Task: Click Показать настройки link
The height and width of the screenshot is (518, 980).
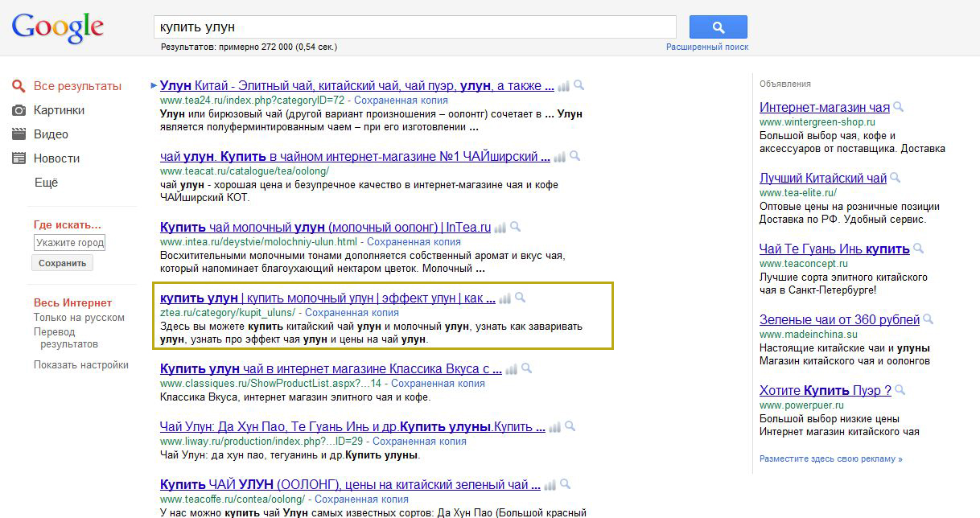Action: (x=81, y=365)
